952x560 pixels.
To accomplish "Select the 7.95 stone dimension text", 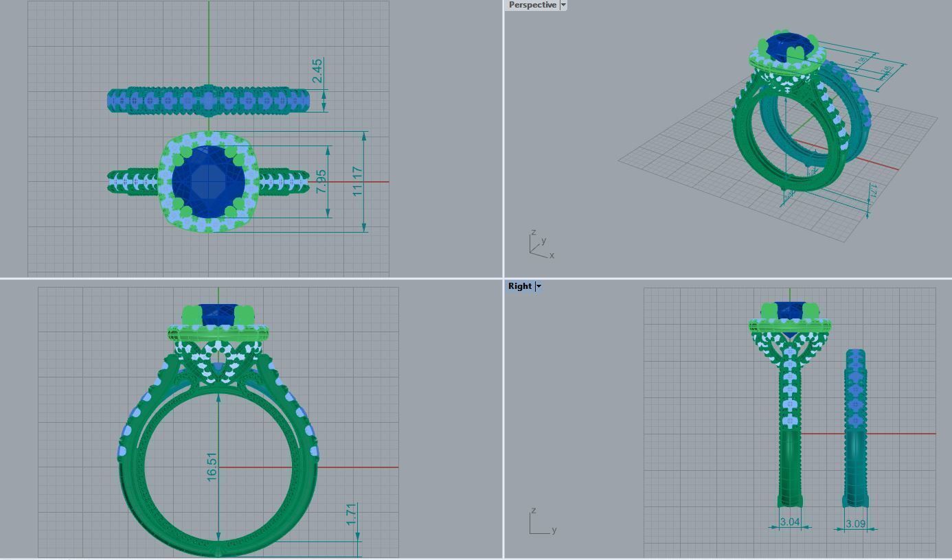I will (321, 181).
